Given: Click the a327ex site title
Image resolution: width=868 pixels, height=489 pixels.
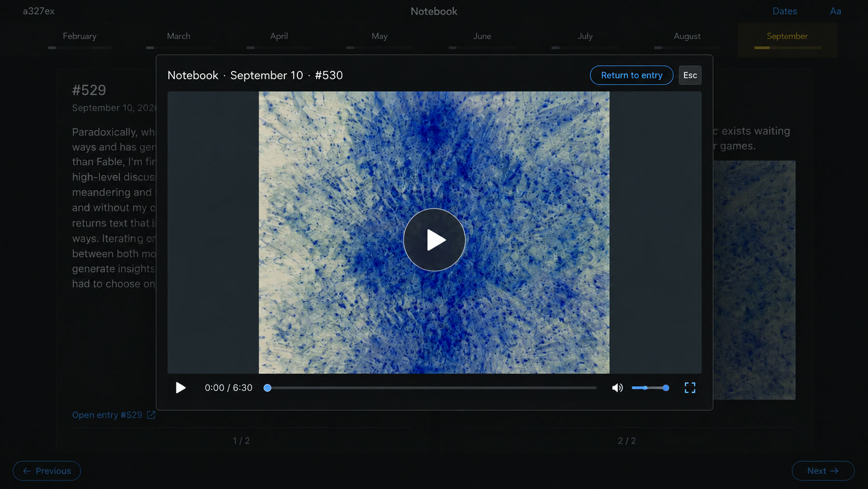Looking at the screenshot, I should pyautogui.click(x=38, y=11).
